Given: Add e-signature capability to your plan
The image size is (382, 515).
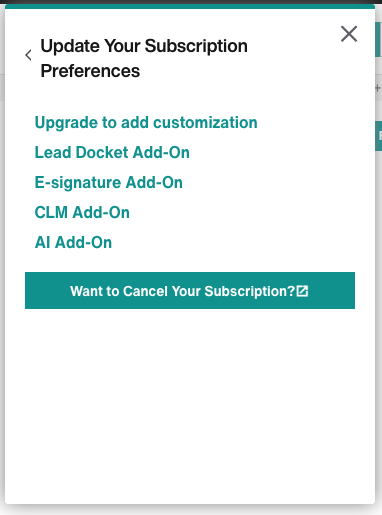Looking at the screenshot, I should click(109, 182).
